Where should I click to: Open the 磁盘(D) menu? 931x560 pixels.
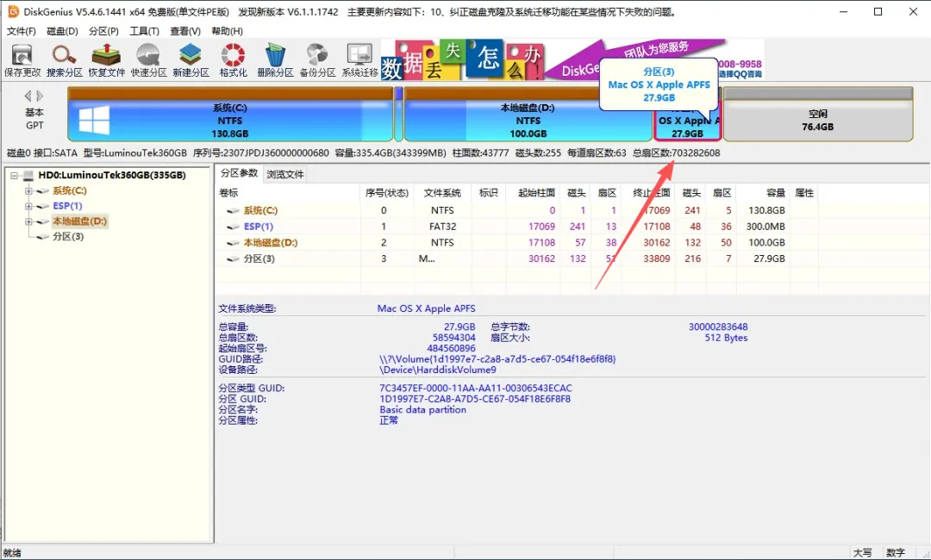click(62, 31)
